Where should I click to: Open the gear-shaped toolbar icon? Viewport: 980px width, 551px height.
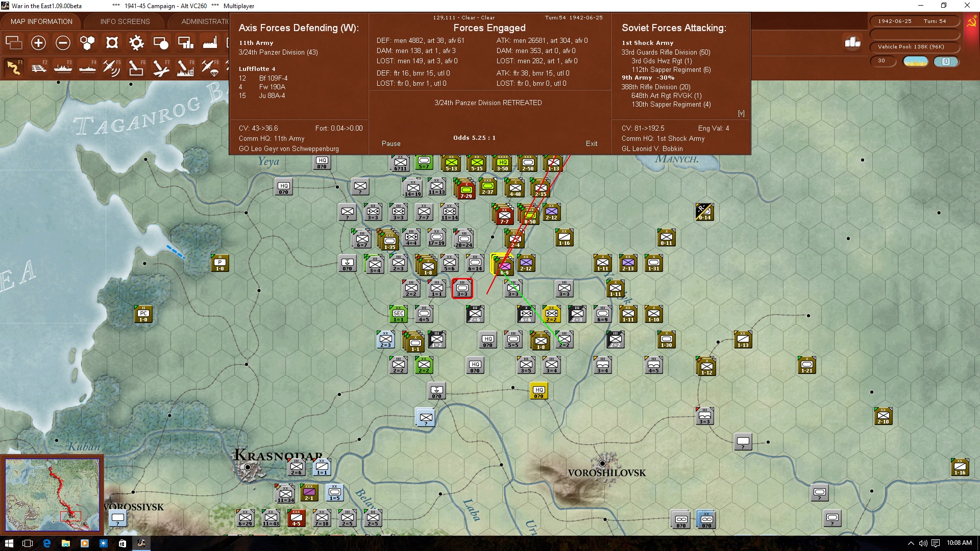tap(136, 43)
